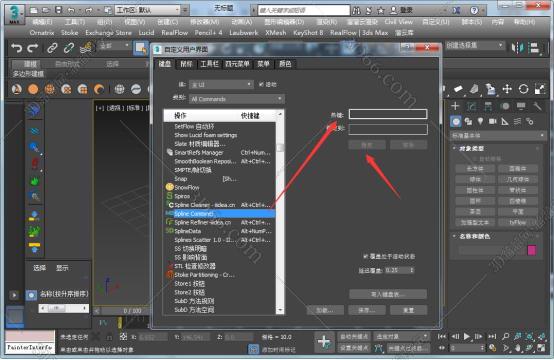
Task: Select the Space Warps category icon
Action: [x=517, y=122]
